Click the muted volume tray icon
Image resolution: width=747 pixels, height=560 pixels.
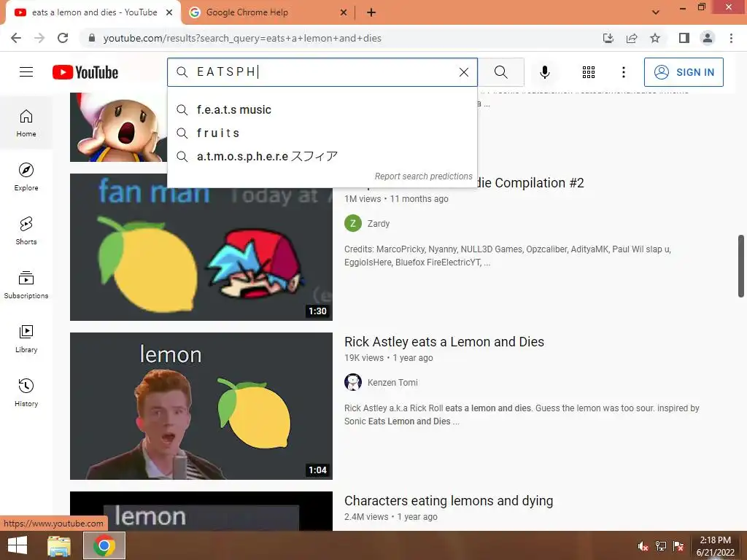643,546
